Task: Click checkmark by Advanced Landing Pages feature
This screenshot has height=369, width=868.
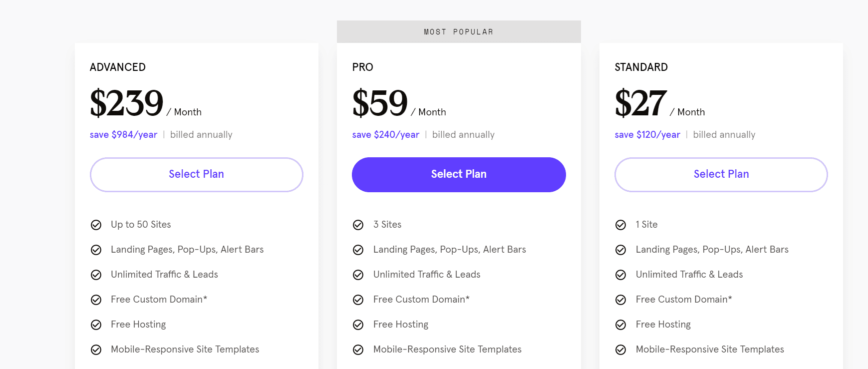Action: tap(96, 250)
